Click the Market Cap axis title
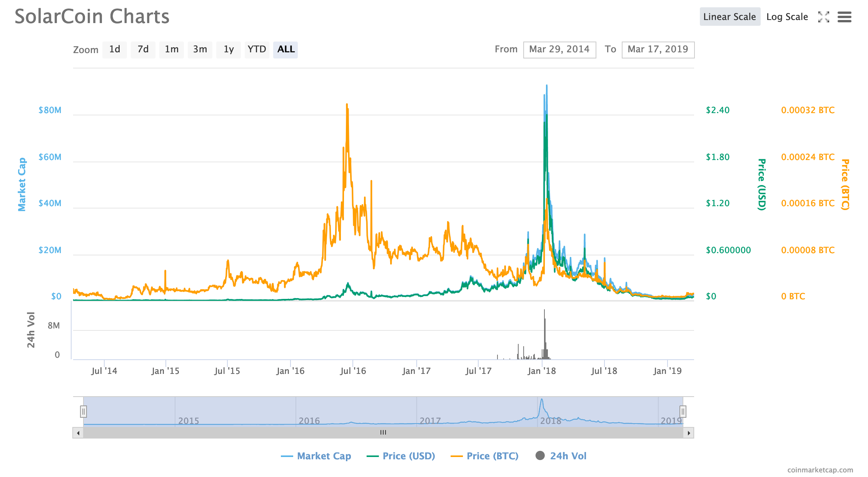Image resolution: width=868 pixels, height=477 pixels. (x=22, y=184)
